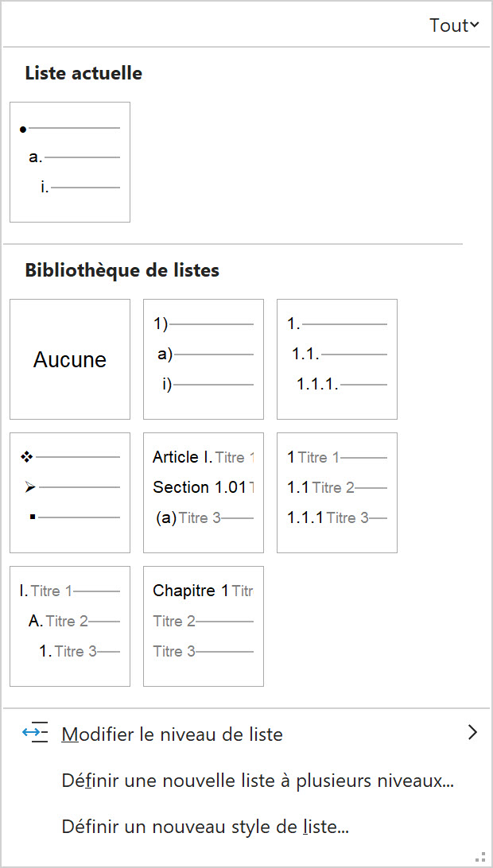
Task: Pick the Article I. Section 1.01 list style
Action: pyautogui.click(x=204, y=493)
